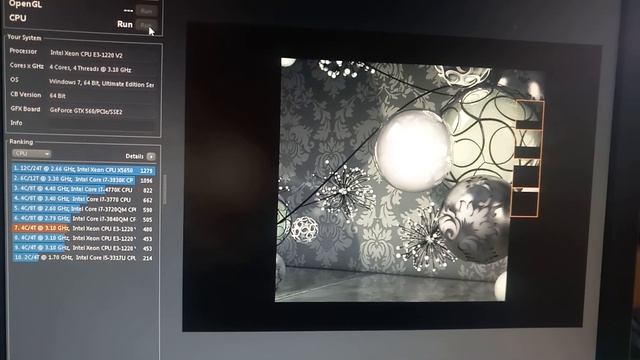This screenshot has width=640, height=360.
Task: Select ranking row 5 Core i7-3720QM
Action: pyautogui.click(x=83, y=209)
